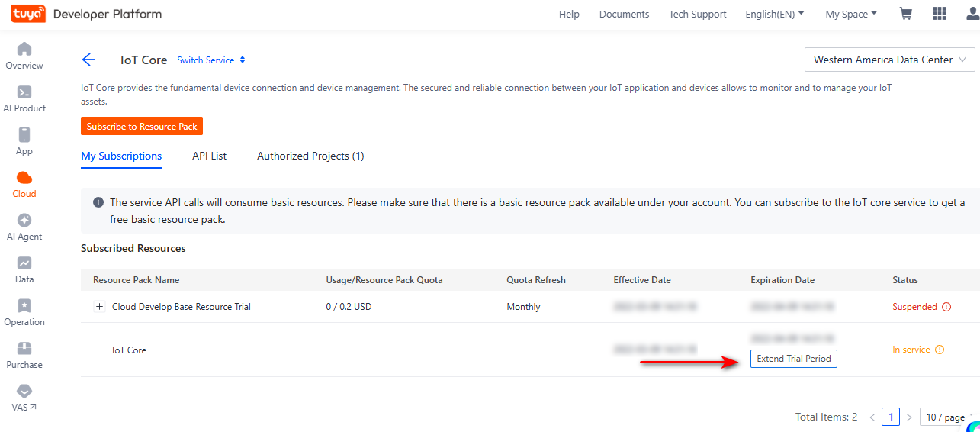This screenshot has width=980, height=432.
Task: Go to next page arrow
Action: (908, 417)
